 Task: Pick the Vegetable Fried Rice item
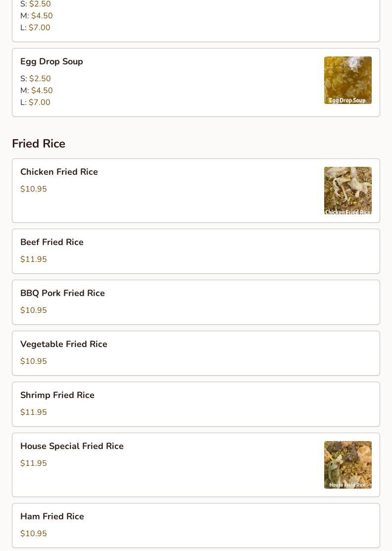tap(196, 353)
